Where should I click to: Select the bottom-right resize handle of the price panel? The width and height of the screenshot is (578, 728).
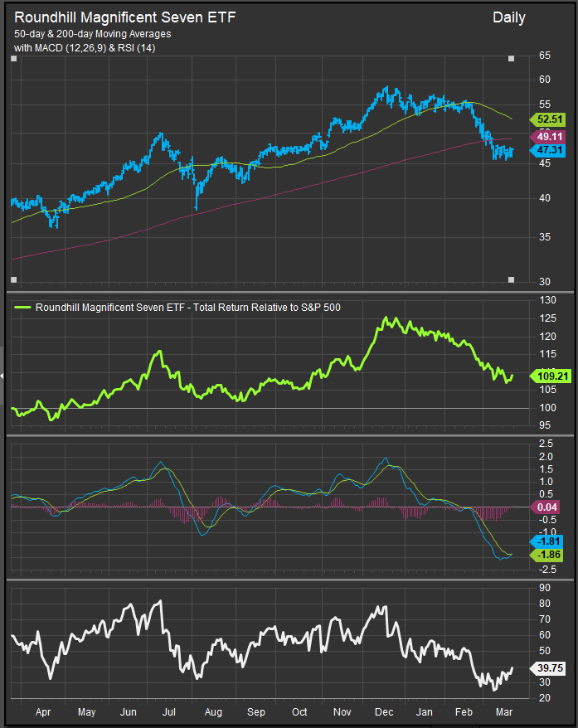click(x=511, y=279)
